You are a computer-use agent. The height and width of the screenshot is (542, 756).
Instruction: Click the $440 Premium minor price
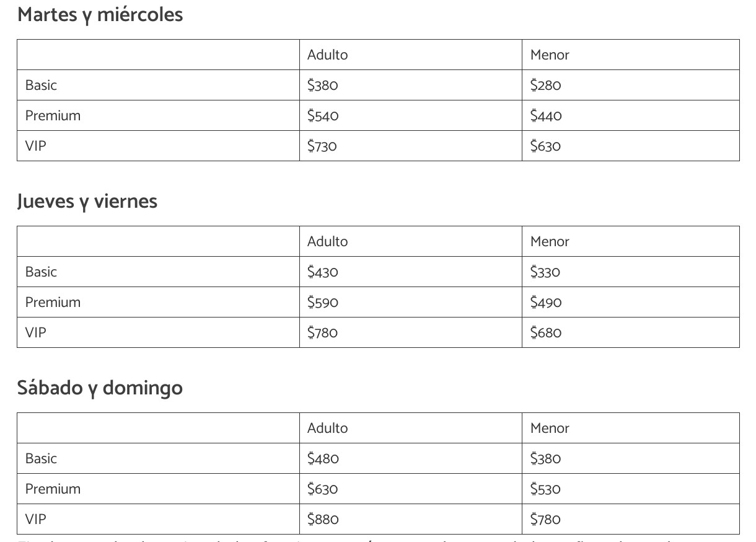(546, 116)
